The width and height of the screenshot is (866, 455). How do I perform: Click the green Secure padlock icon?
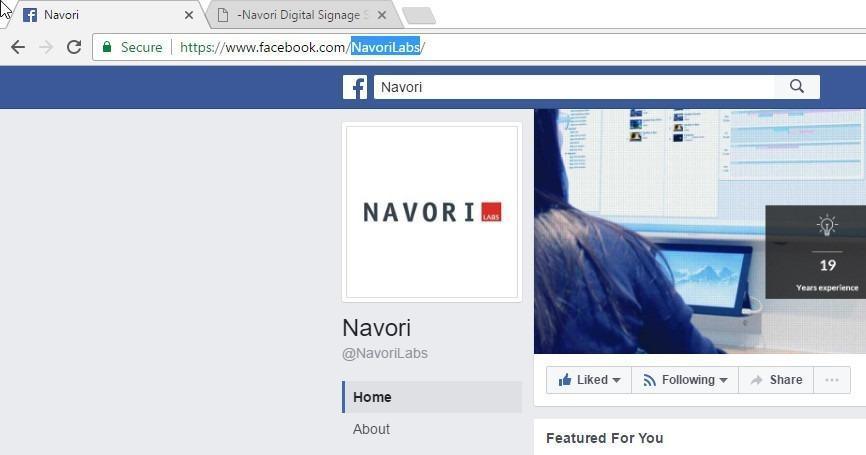point(107,46)
